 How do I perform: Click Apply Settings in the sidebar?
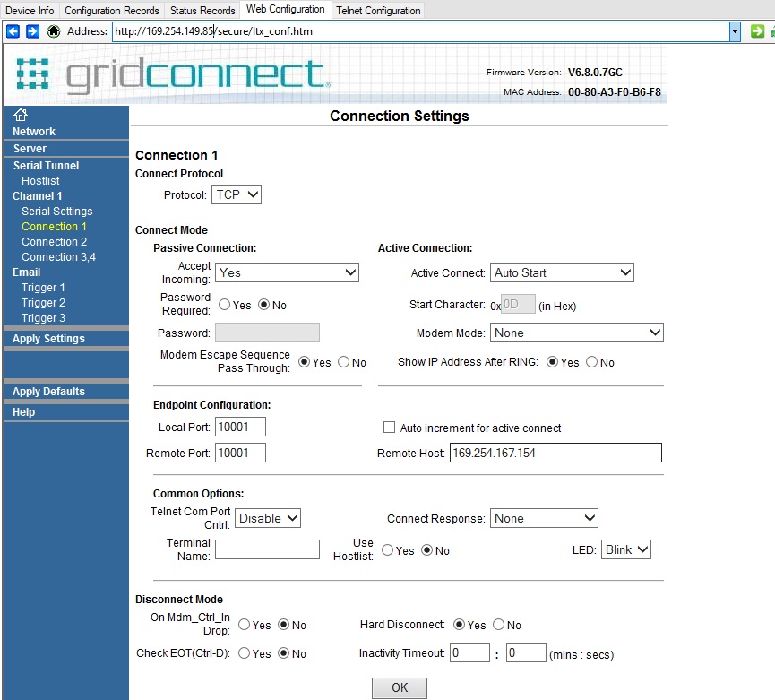[x=49, y=339]
